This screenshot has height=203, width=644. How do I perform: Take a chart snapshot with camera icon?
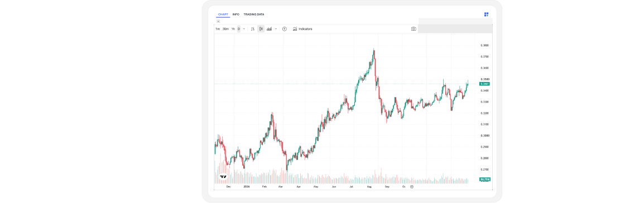[x=414, y=29]
